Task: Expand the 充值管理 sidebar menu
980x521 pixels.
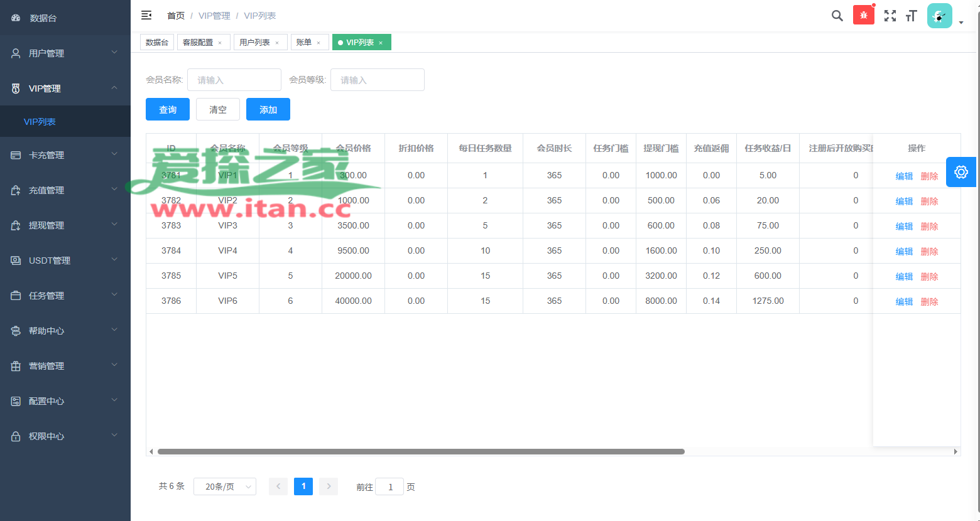Action: coord(65,190)
